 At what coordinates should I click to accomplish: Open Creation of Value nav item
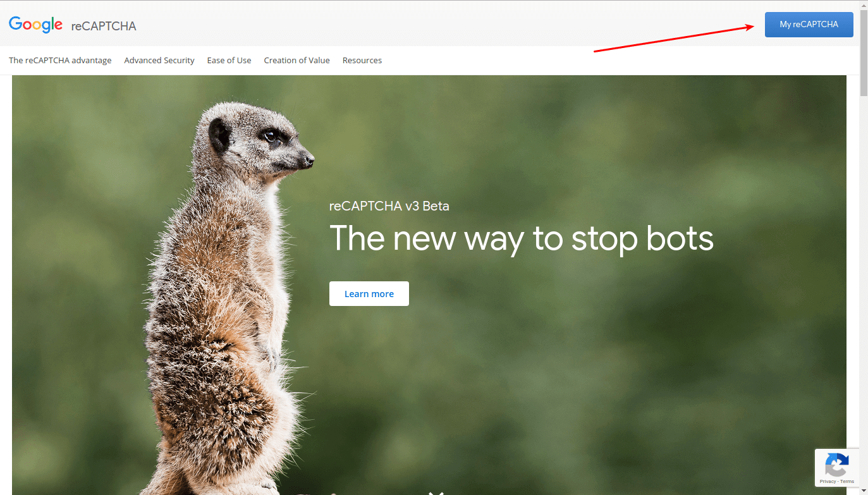(296, 60)
